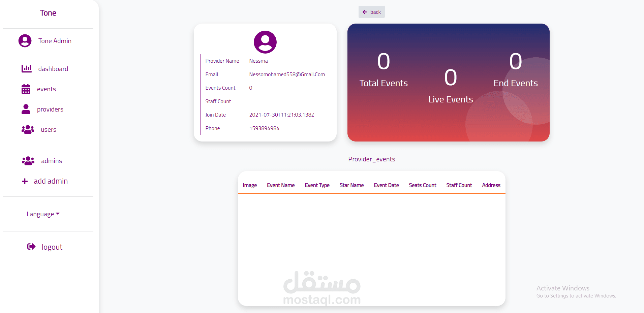Click the Event Date column header

tap(387, 185)
